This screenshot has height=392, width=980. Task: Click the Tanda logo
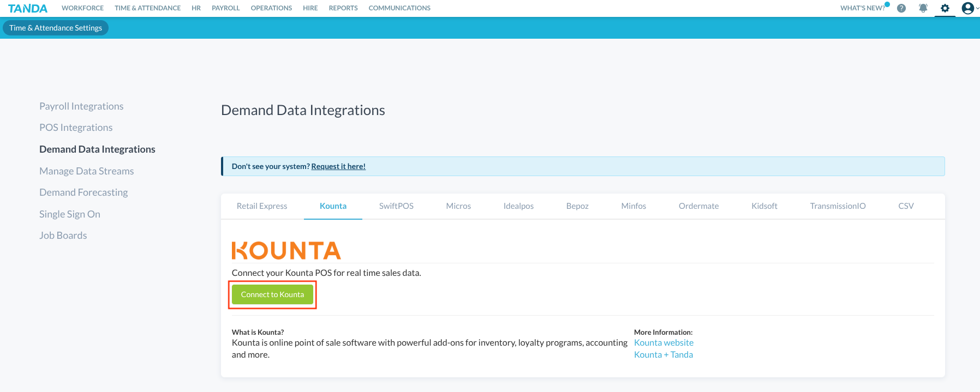28,8
